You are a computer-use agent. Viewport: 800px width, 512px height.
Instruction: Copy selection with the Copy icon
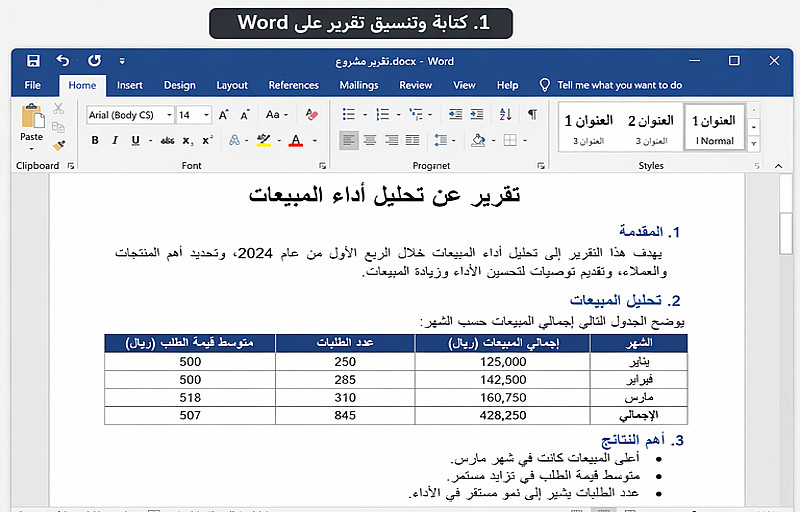[58, 127]
